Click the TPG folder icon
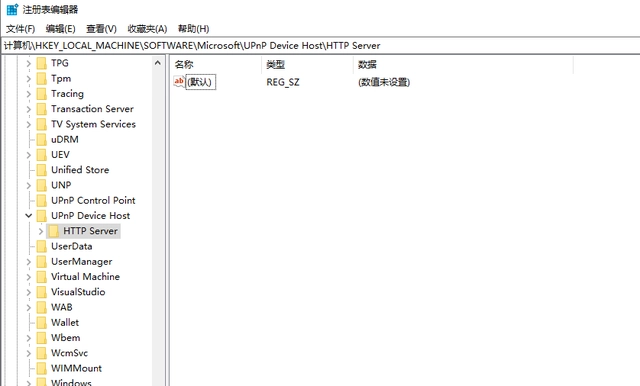This screenshot has height=386, width=640. (42, 63)
